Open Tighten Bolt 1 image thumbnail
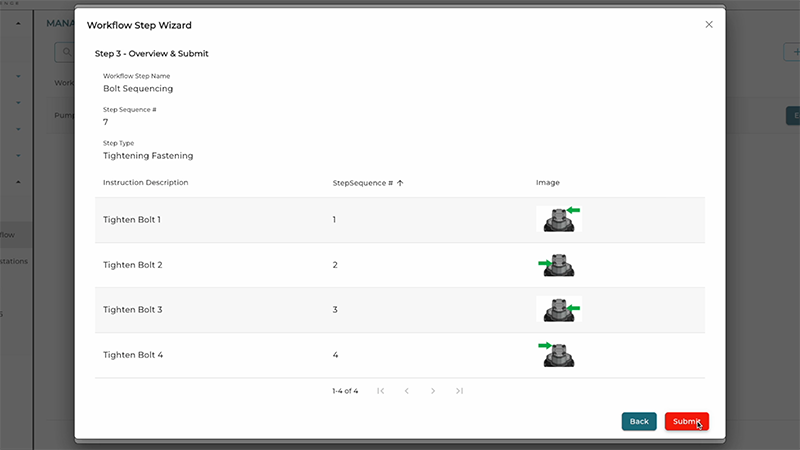The width and height of the screenshot is (800, 450). pyautogui.click(x=559, y=219)
